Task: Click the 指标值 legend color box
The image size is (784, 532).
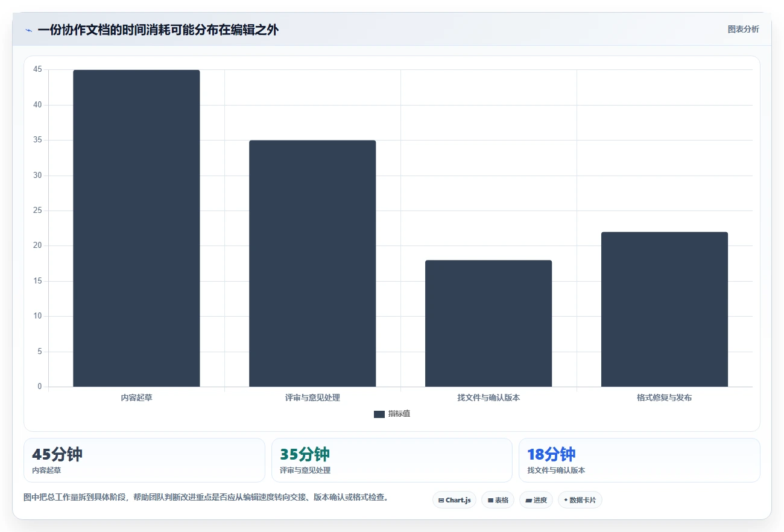Action: (x=379, y=414)
